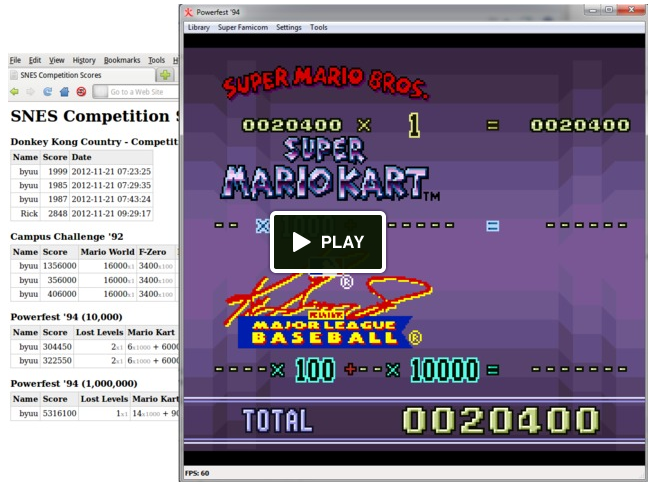Maximize the Powerfest '94 window
This screenshot has width=657, height=487.
coord(609,10)
